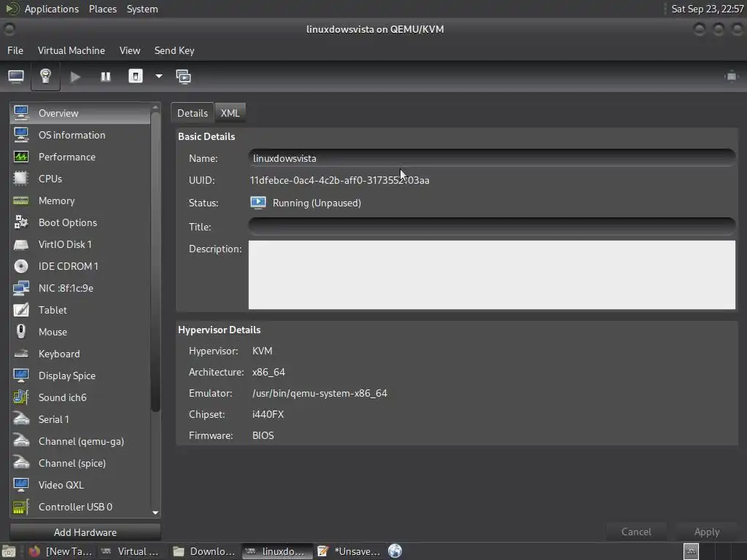Select IDE CDROM 1
The image size is (747, 560).
[80, 267]
